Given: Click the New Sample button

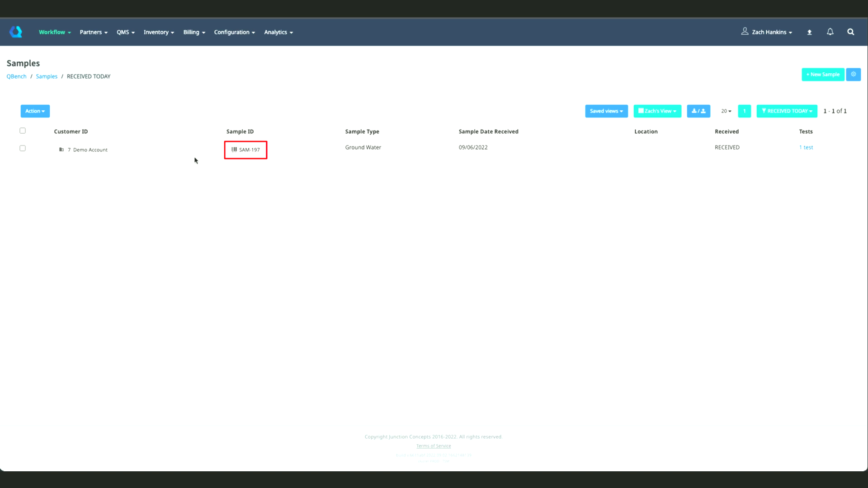Looking at the screenshot, I should click(x=822, y=74).
